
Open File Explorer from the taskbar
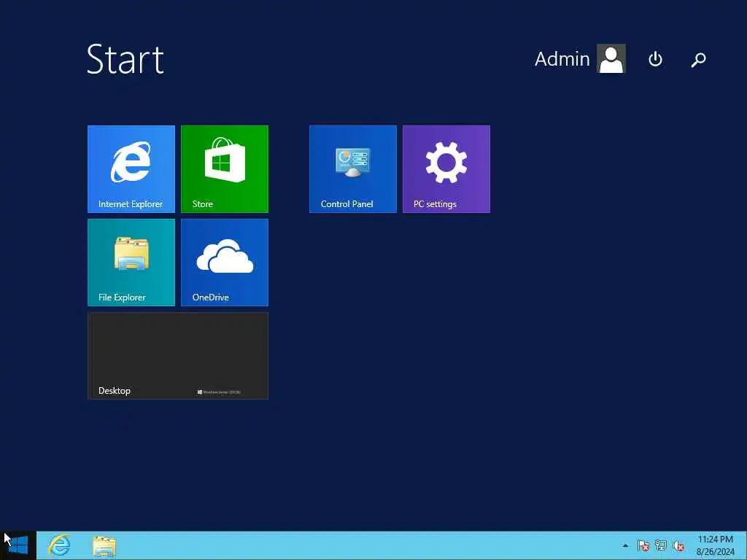[104, 545]
